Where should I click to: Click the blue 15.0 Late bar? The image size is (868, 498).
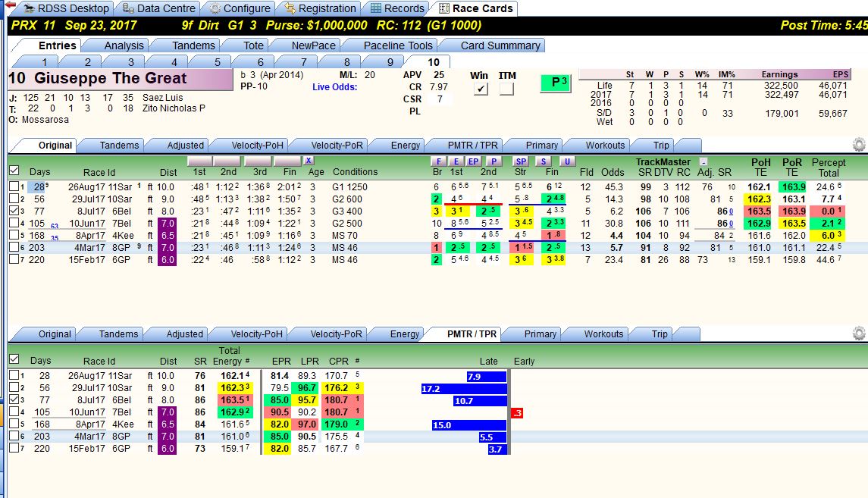[x=469, y=425]
